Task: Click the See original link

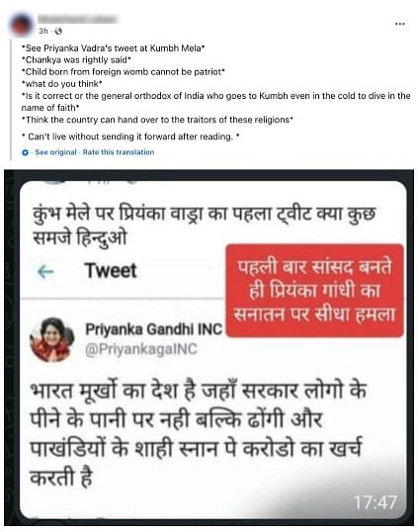Action: coord(55,152)
